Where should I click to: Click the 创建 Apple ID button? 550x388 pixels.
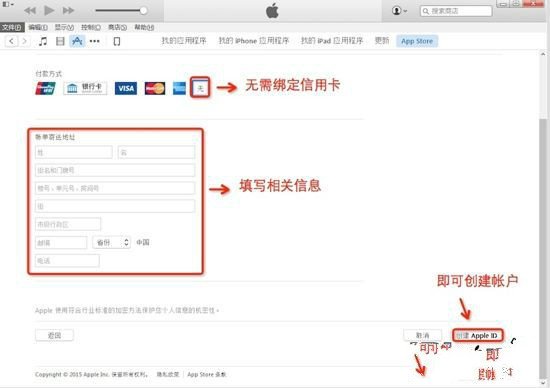[x=478, y=336]
